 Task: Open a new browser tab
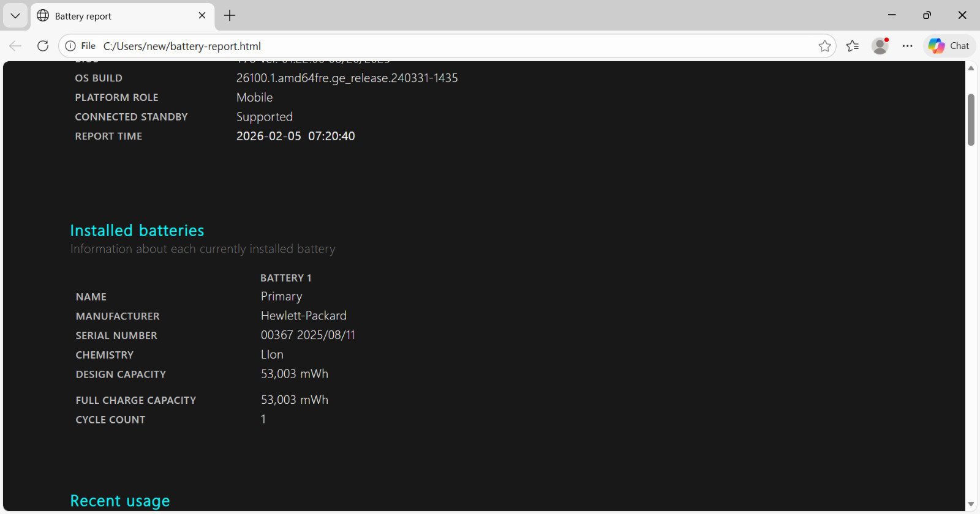pyautogui.click(x=230, y=16)
